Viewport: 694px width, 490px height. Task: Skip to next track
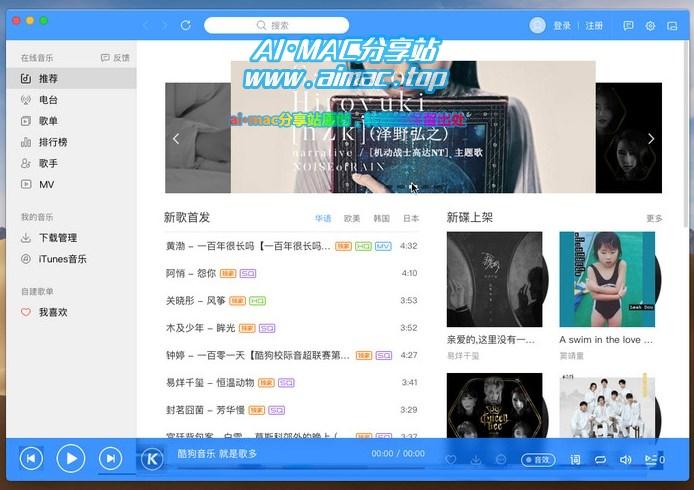[111, 459]
